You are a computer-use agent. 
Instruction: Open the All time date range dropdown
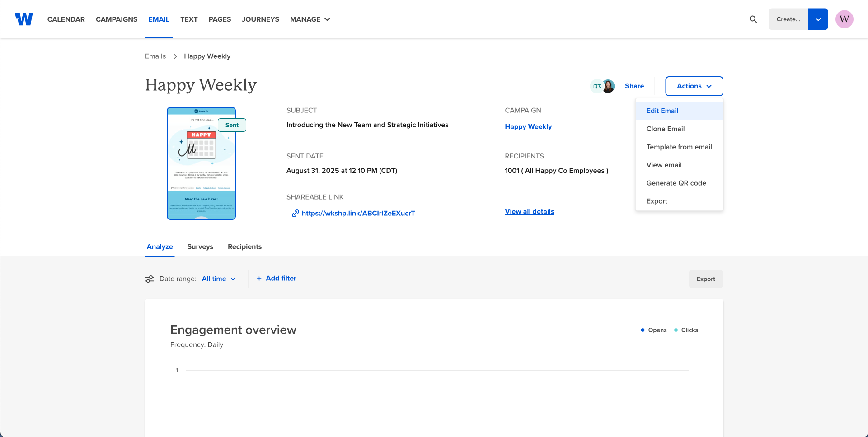[x=219, y=279]
